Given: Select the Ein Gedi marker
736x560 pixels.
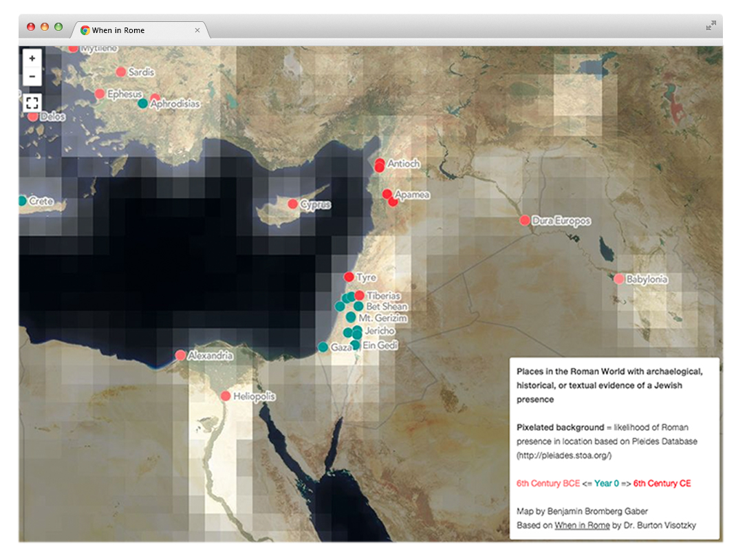Looking at the screenshot, I should coord(356,345).
